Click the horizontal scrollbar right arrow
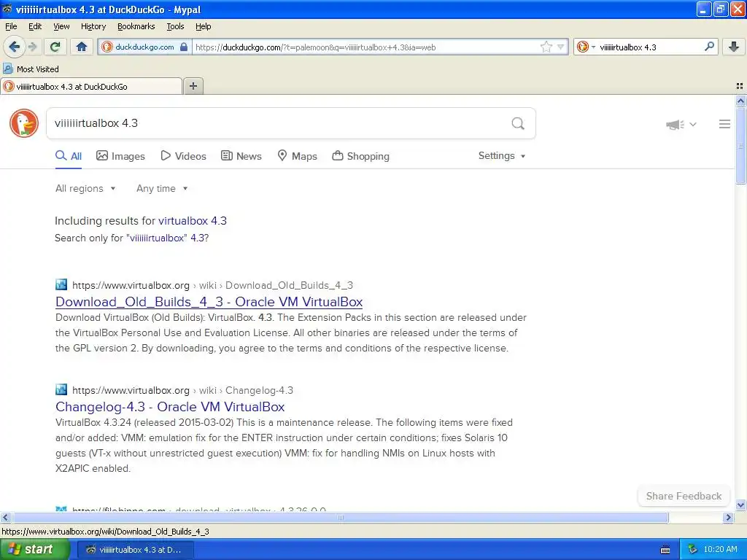The image size is (747, 560). [728, 517]
